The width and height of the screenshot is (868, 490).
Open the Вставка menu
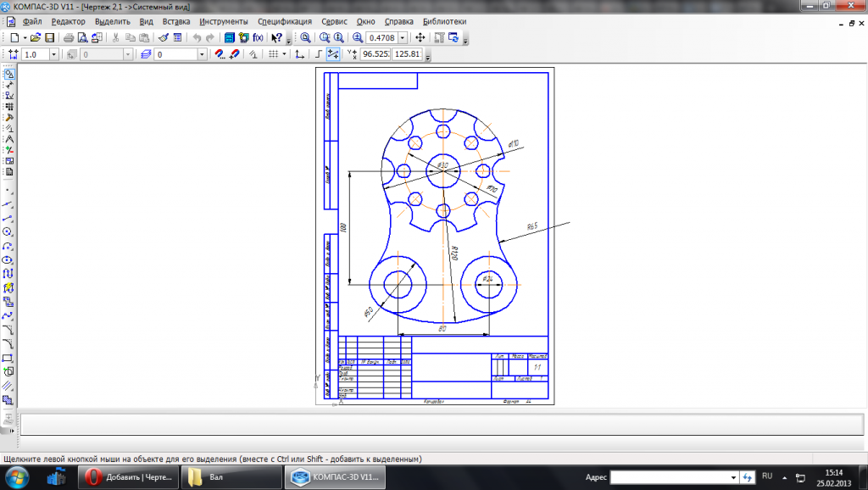[x=176, y=21]
